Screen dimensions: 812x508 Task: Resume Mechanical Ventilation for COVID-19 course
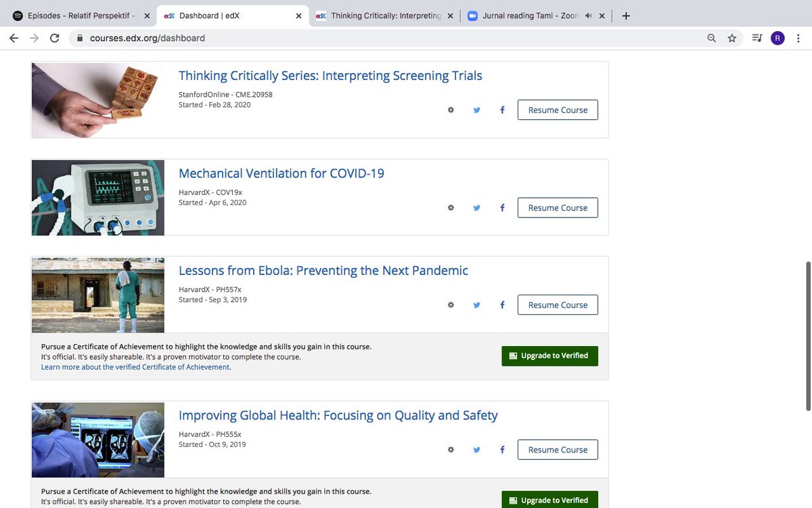pos(558,208)
